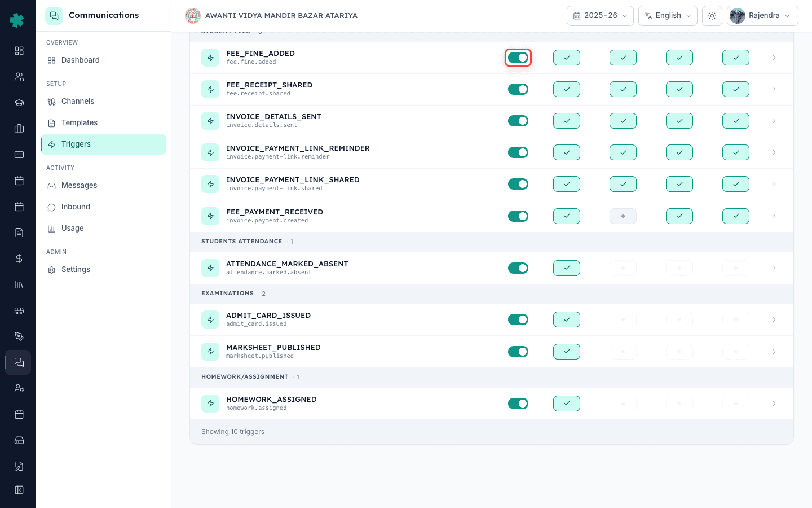Open the document page icon in left rail

[x=19, y=233]
